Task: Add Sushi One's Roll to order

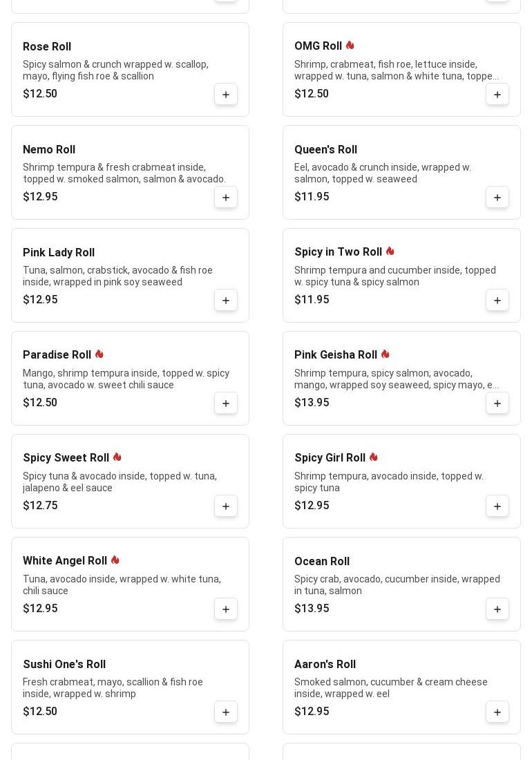Action: [226, 712]
